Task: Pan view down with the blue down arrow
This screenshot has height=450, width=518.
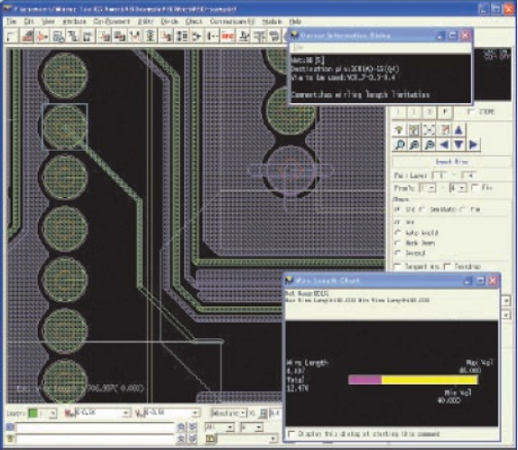Action: (459, 145)
